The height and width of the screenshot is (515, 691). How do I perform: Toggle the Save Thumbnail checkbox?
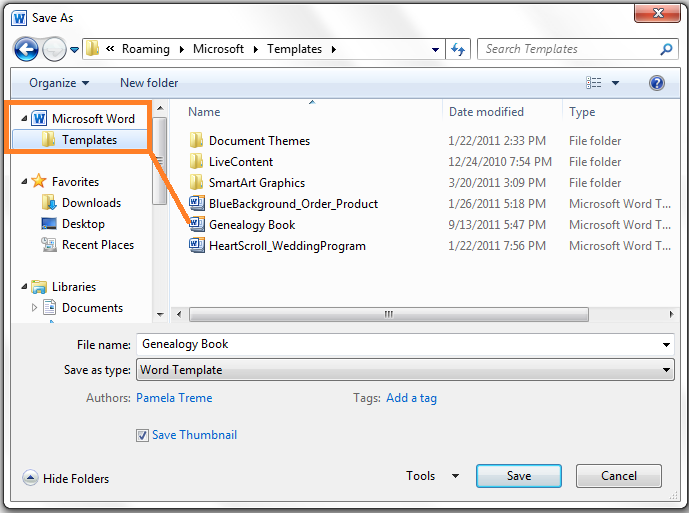[x=142, y=435]
